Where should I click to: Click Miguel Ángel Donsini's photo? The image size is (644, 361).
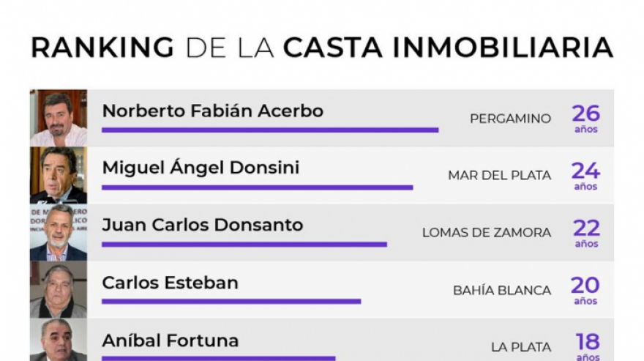coord(59,175)
